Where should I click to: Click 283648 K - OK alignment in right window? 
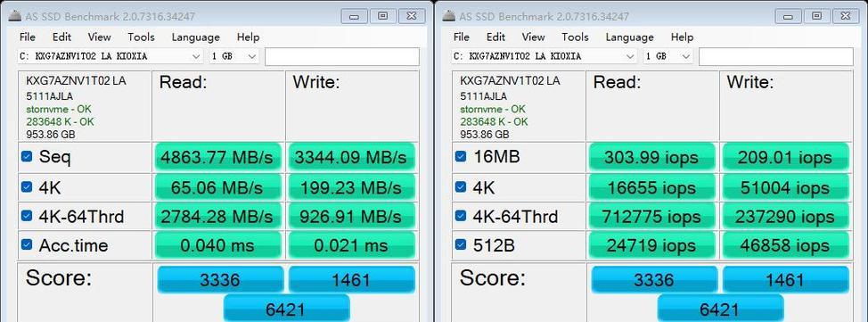(x=494, y=121)
